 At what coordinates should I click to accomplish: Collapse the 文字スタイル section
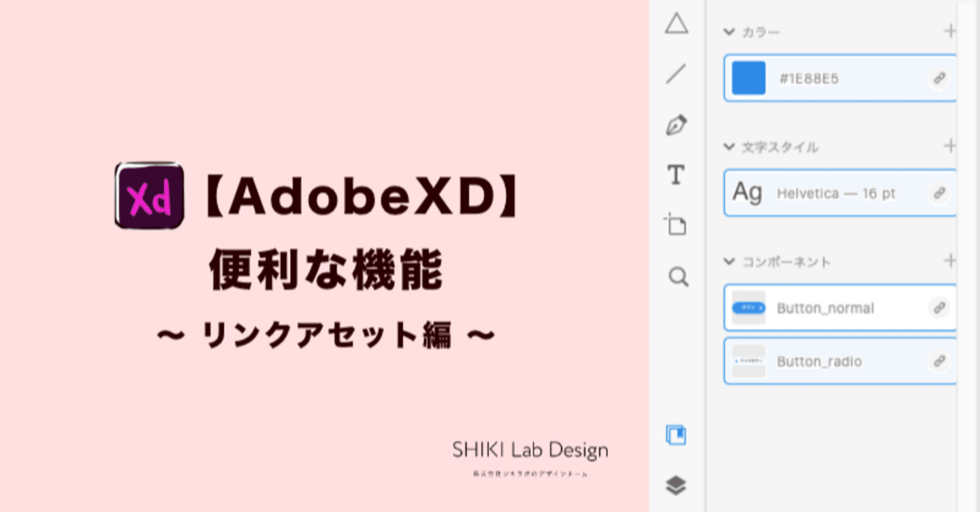click(729, 146)
